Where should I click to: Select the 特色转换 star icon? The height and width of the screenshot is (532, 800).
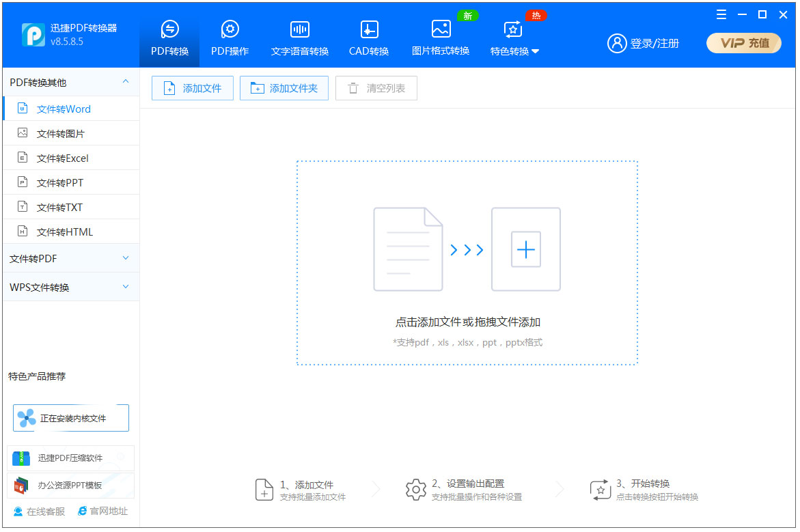click(x=512, y=30)
